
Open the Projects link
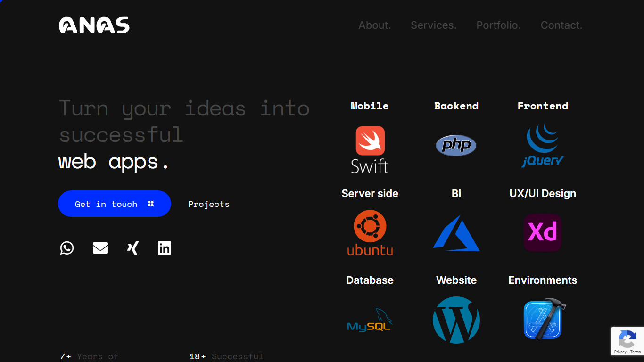pyautogui.click(x=209, y=204)
